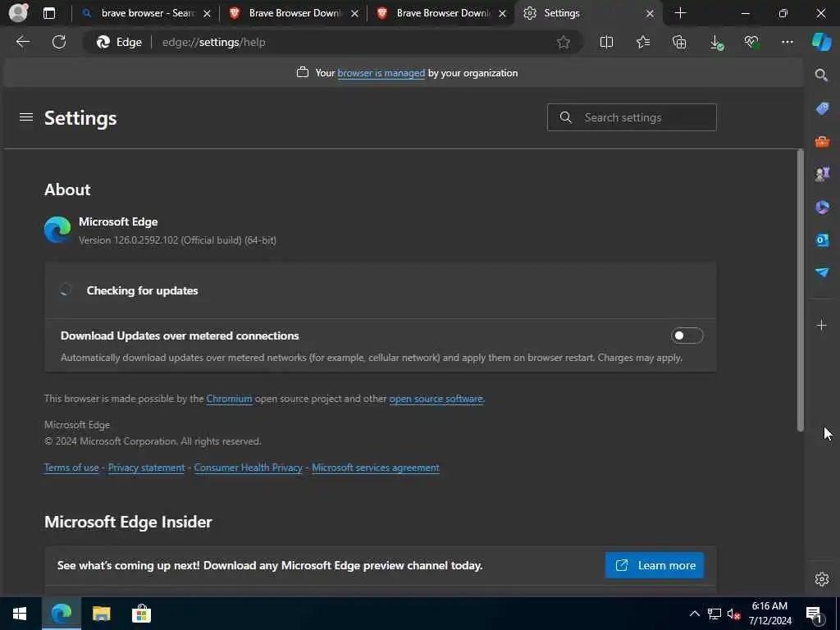Show hidden system tray icons
The image size is (840, 630).
pyautogui.click(x=694, y=614)
